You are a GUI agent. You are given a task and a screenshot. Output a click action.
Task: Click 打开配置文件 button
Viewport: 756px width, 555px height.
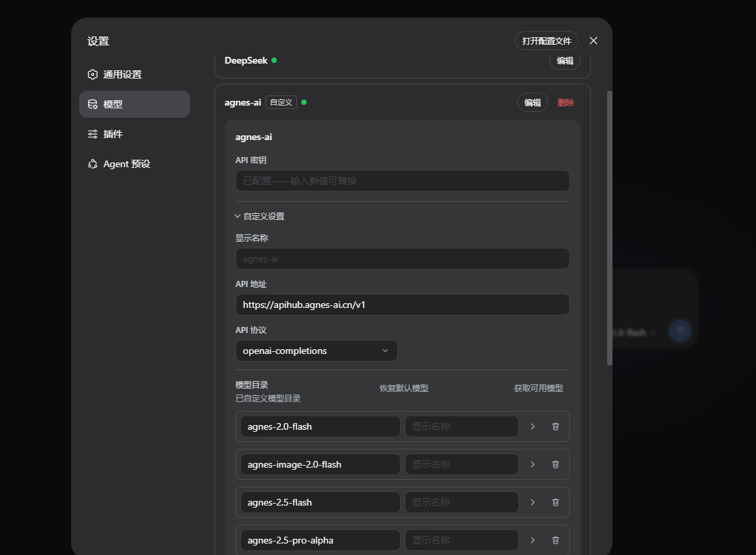[546, 41]
